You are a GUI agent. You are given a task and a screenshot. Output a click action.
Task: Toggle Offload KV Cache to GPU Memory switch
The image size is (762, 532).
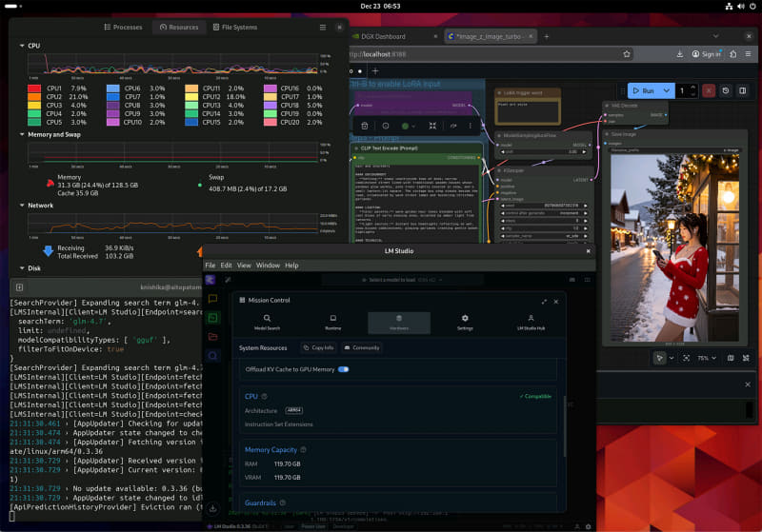344,369
